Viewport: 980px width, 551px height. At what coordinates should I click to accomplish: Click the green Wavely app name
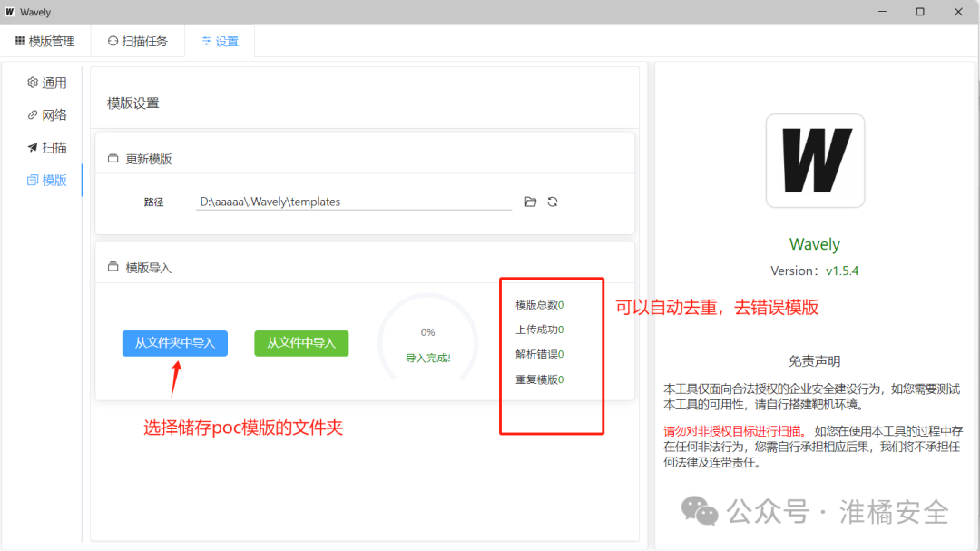pos(814,244)
